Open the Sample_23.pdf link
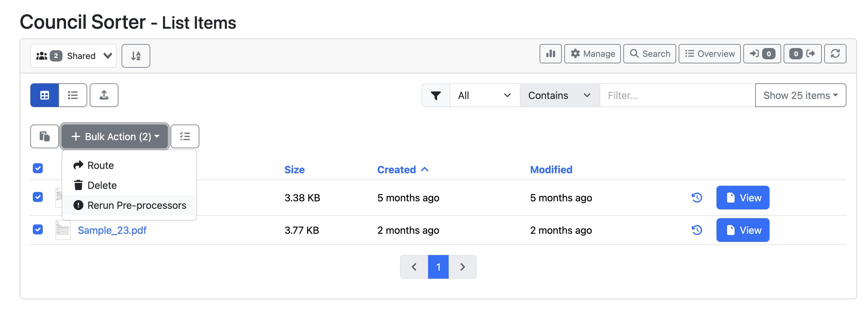This screenshot has width=868, height=309. tap(112, 230)
